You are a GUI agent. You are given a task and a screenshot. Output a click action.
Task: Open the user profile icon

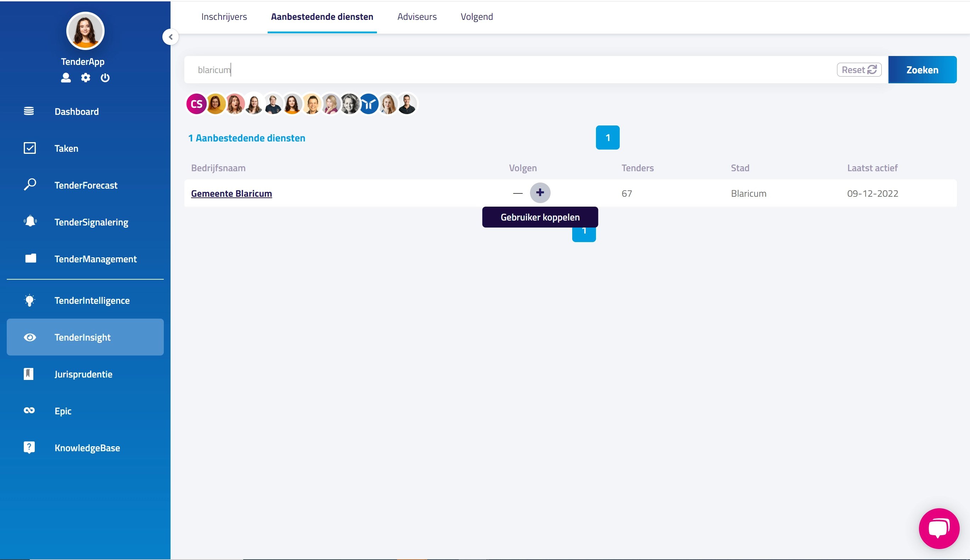click(65, 78)
